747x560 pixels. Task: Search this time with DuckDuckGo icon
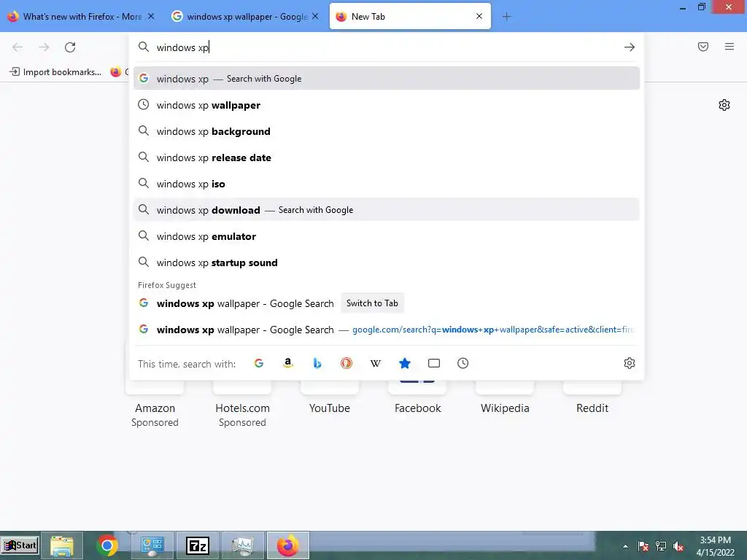347,363
